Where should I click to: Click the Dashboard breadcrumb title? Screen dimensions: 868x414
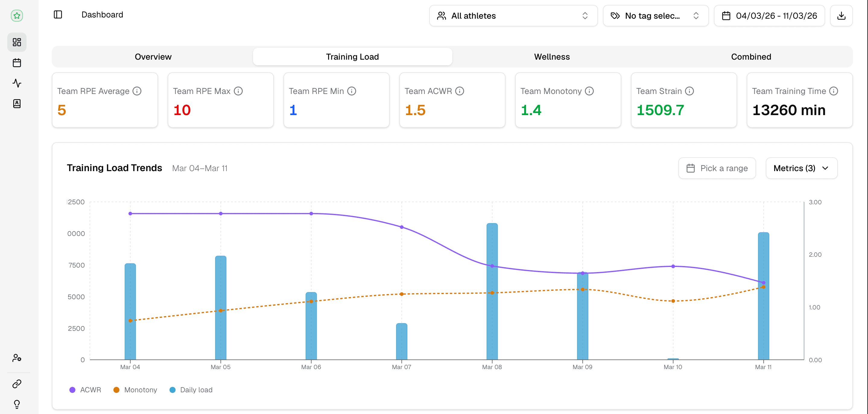pyautogui.click(x=102, y=15)
